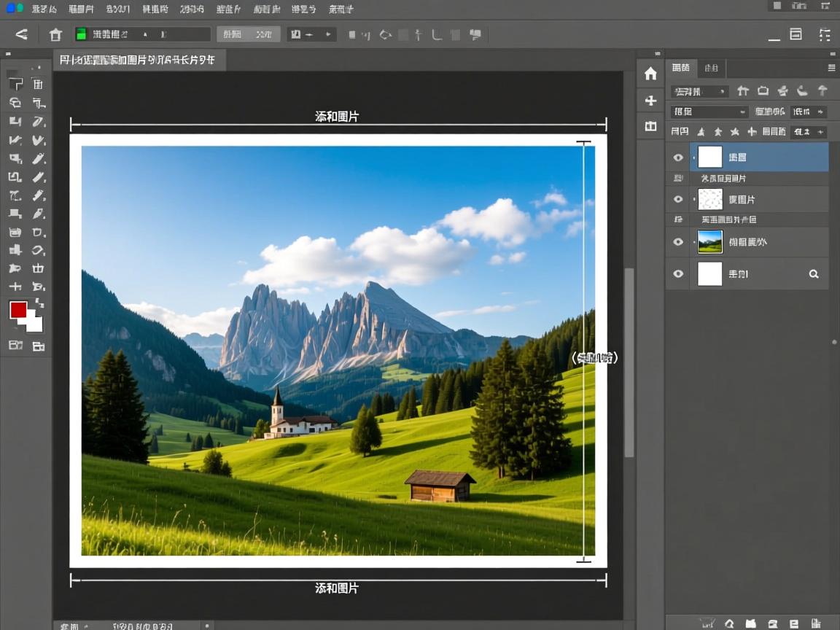Click the home icon in the options bar
Screen dimensions: 840x630
click(x=55, y=34)
